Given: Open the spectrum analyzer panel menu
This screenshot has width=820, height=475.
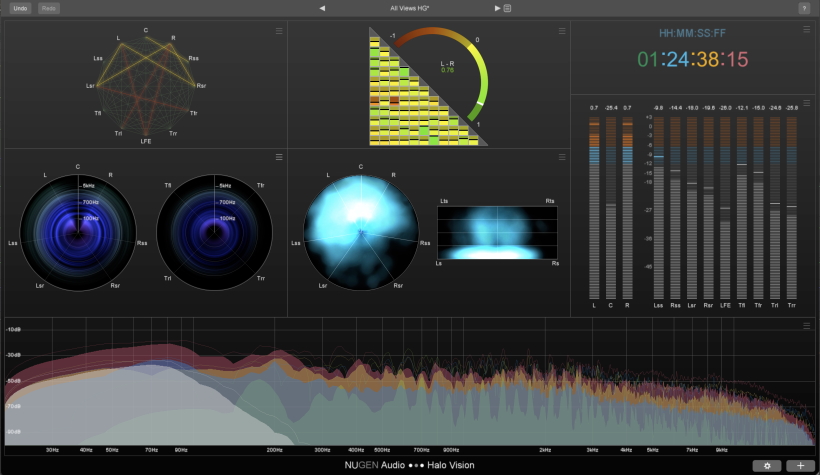Looking at the screenshot, I should (x=808, y=326).
